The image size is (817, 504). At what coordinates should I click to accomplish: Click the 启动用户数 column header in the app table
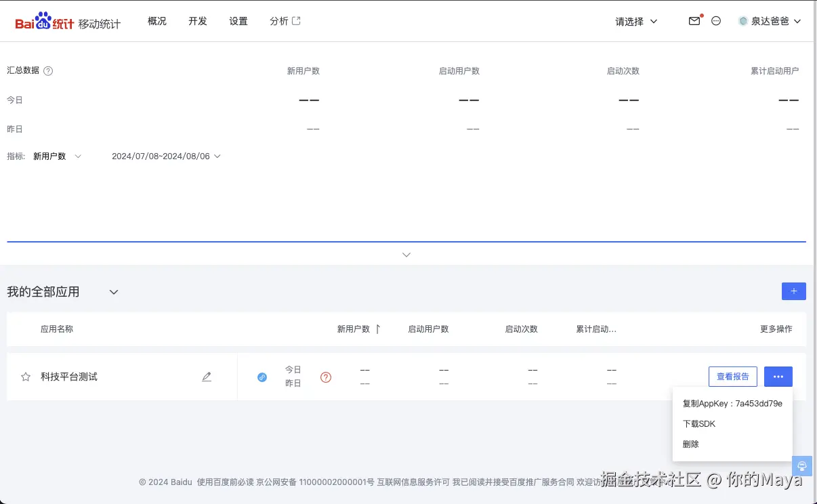[x=428, y=329]
